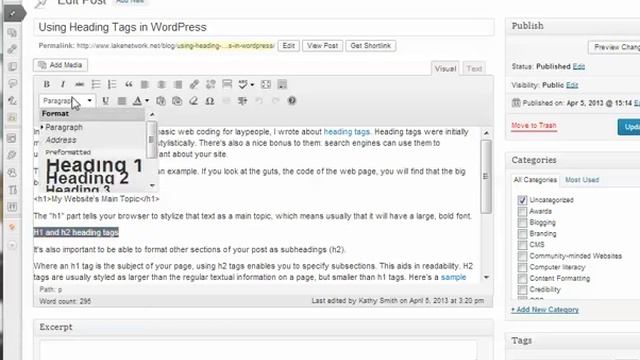
Task: Click the Paste as Plain Text icon
Action: 161,100
